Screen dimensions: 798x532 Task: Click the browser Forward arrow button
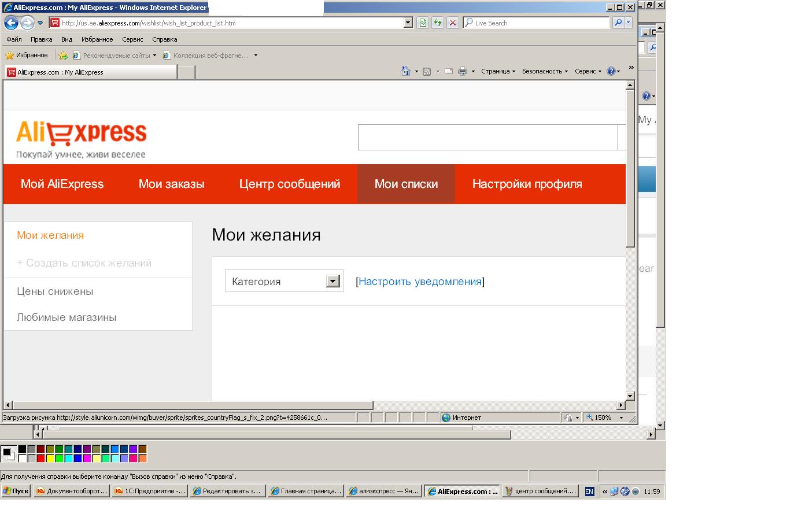pos(27,23)
